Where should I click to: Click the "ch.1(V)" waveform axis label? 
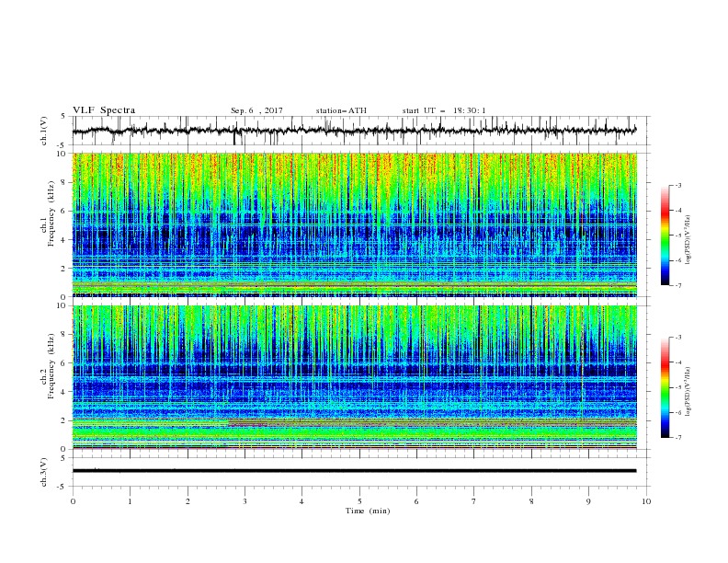44,131
